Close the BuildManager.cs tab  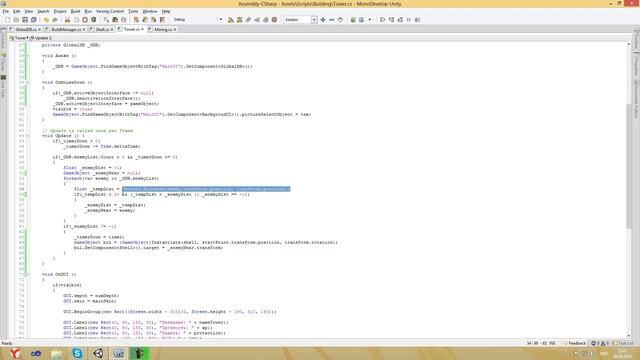click(84, 29)
